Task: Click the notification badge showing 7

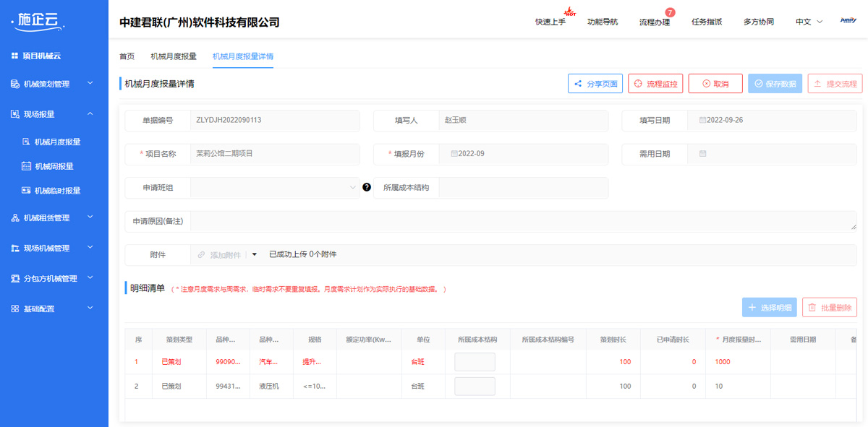Action: pos(670,12)
